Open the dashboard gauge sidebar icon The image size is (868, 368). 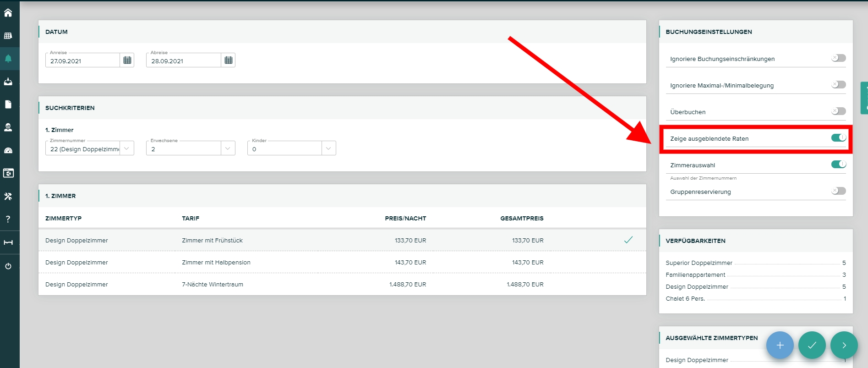pos(8,150)
